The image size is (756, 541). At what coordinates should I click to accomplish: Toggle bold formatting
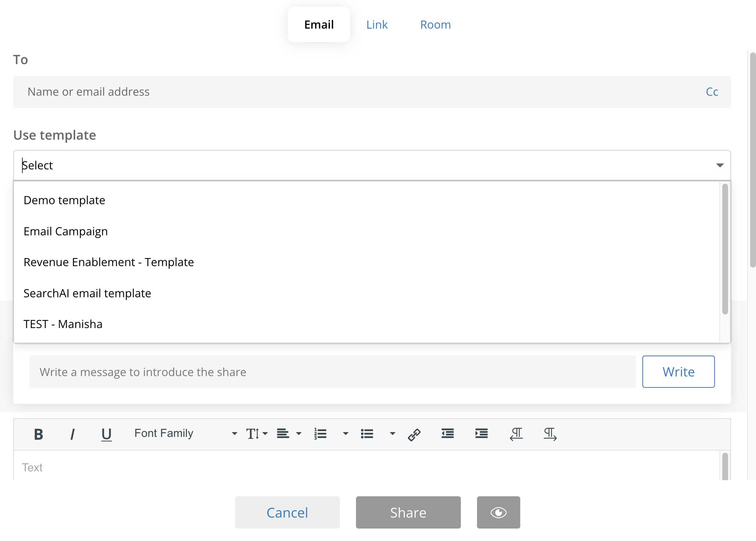(38, 434)
